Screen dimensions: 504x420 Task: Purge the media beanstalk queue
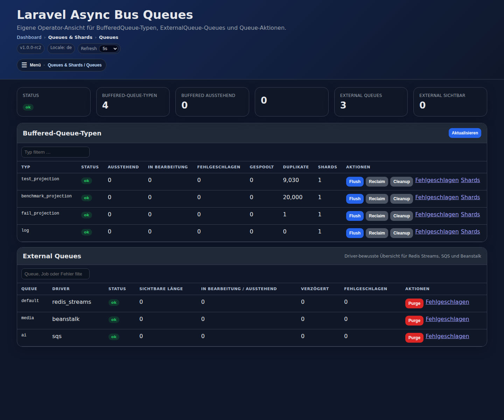click(x=414, y=321)
